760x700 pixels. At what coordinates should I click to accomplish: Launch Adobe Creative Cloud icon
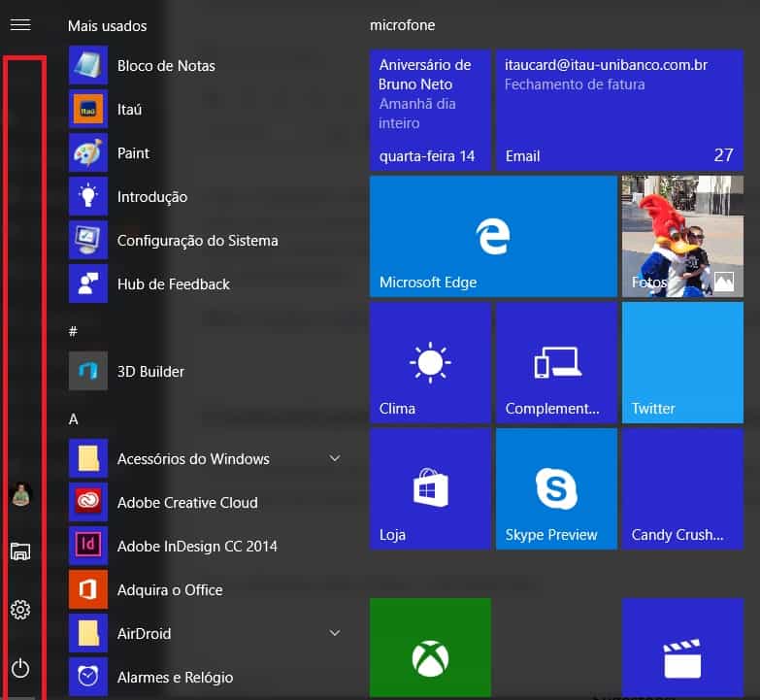88,502
